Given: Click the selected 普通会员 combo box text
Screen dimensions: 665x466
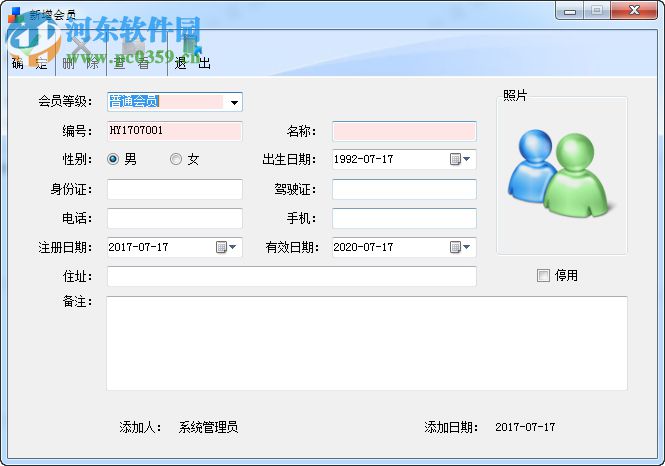Looking at the screenshot, I should pyautogui.click(x=134, y=102).
